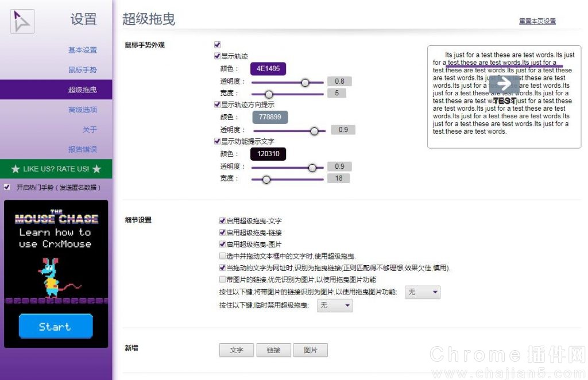Click the Start button in game ad
This screenshot has width=588, height=380.
click(x=55, y=327)
